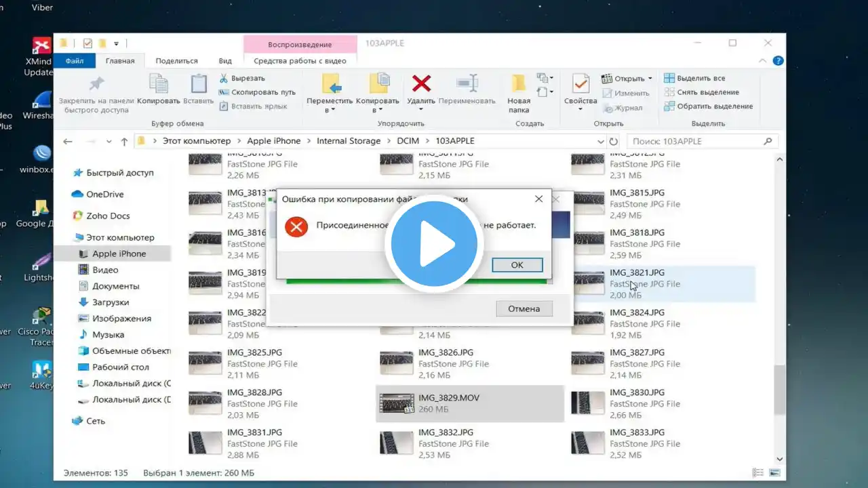Switch to the Вид tab
Viewport: 868px width, 488px height.
click(x=225, y=60)
